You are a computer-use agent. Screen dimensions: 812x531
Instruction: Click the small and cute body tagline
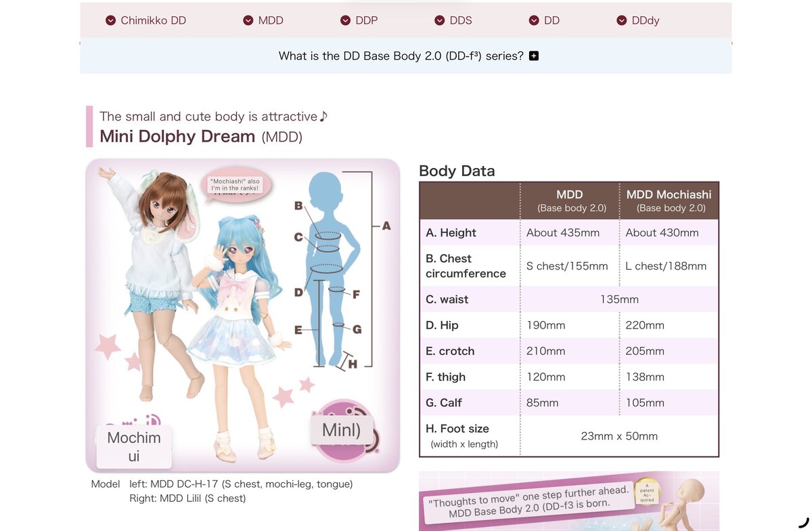pos(214,116)
